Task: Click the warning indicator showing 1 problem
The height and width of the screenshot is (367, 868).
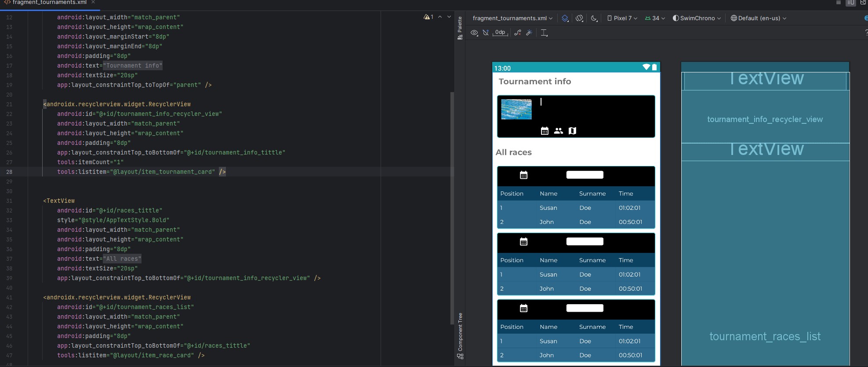Action: (x=429, y=17)
